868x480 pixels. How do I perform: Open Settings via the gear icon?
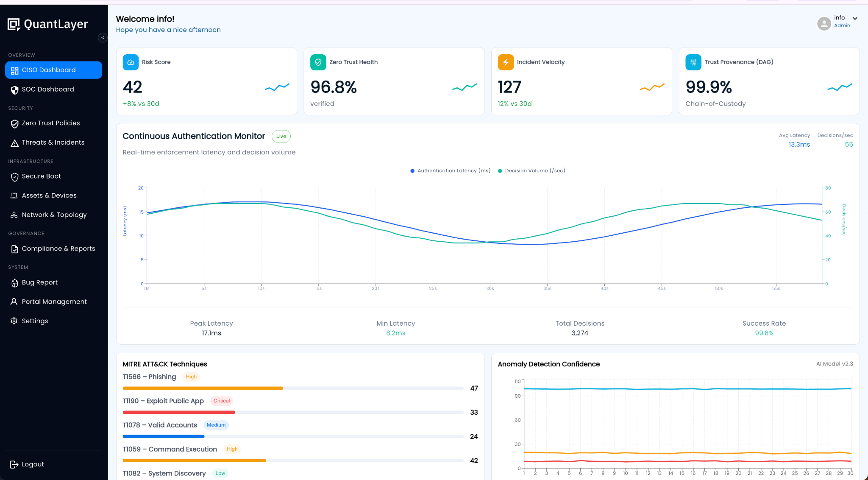coord(14,321)
